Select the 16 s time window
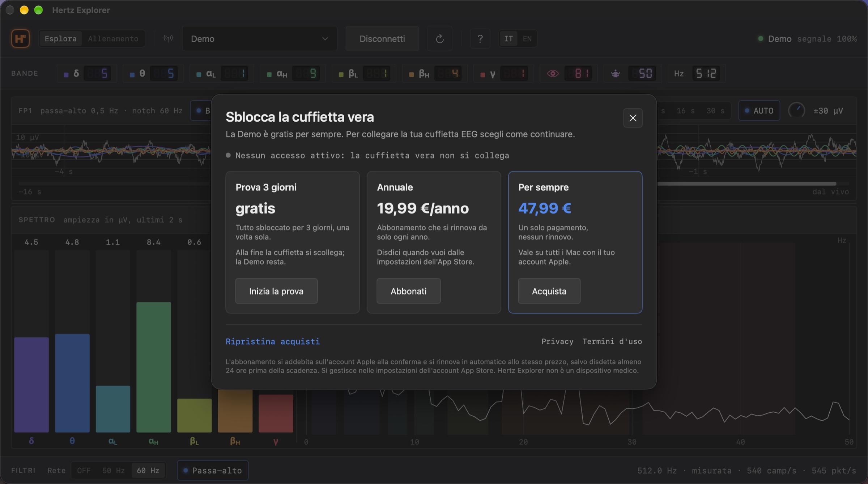Image resolution: width=868 pixels, height=484 pixels. coord(685,110)
